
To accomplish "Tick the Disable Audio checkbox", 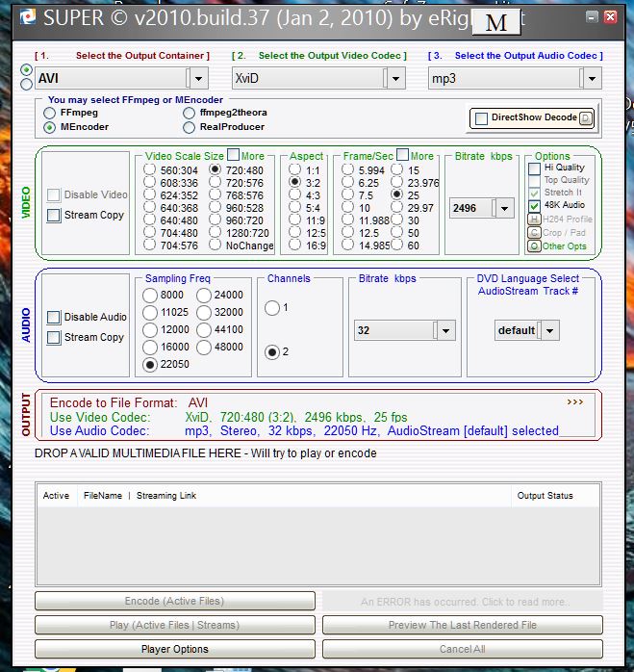I will point(54,318).
